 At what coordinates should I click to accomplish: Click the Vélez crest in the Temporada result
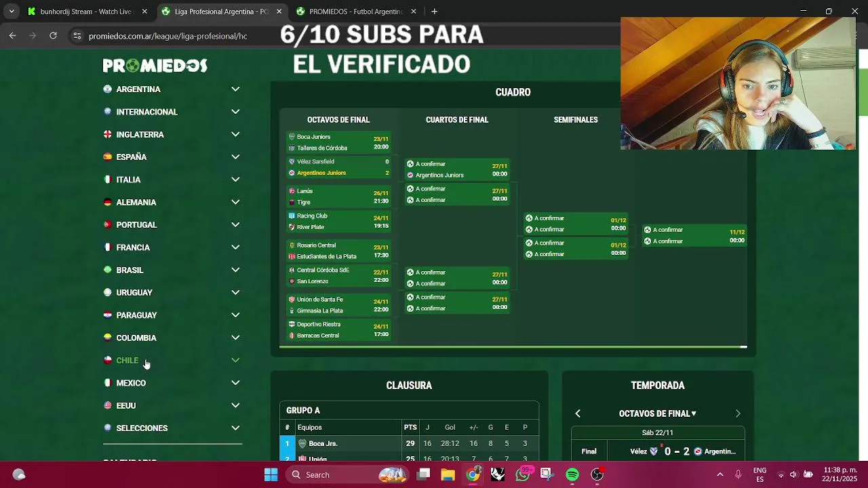654,451
